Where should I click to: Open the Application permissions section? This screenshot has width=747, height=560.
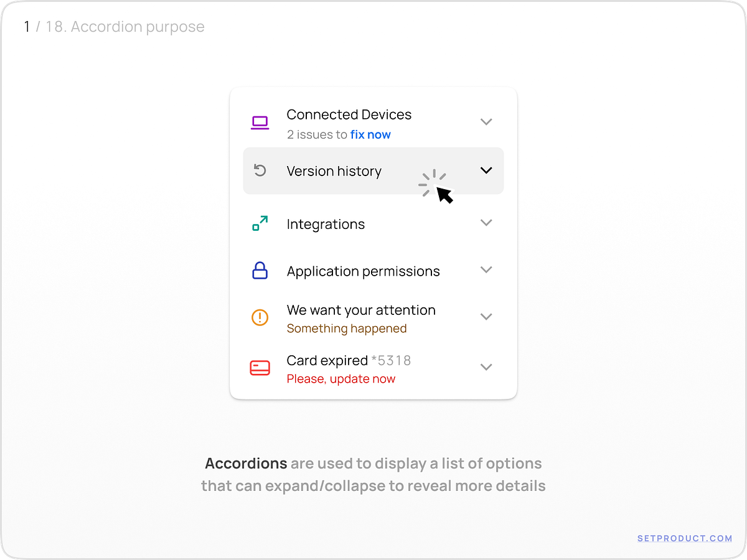(x=486, y=270)
